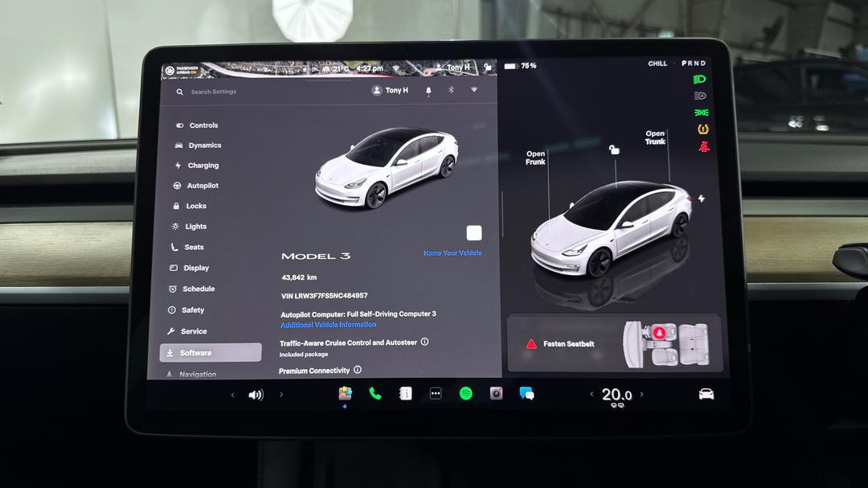Tap Open Frunk

coord(535,158)
